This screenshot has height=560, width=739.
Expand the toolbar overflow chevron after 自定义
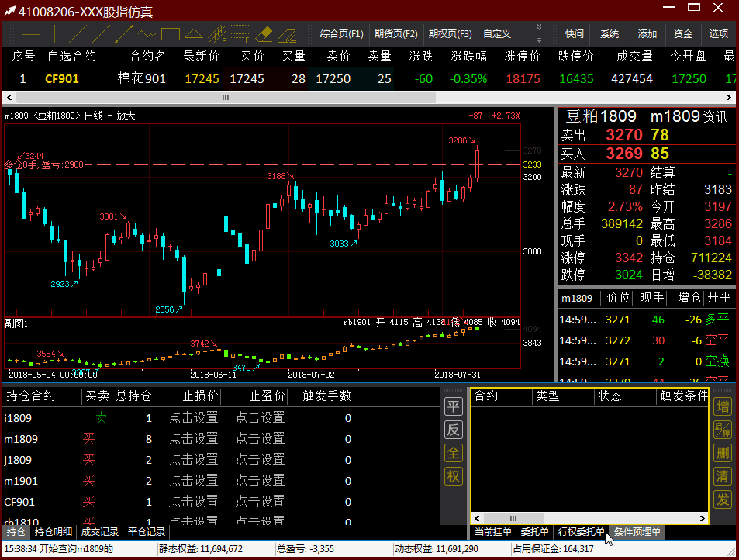(x=539, y=33)
